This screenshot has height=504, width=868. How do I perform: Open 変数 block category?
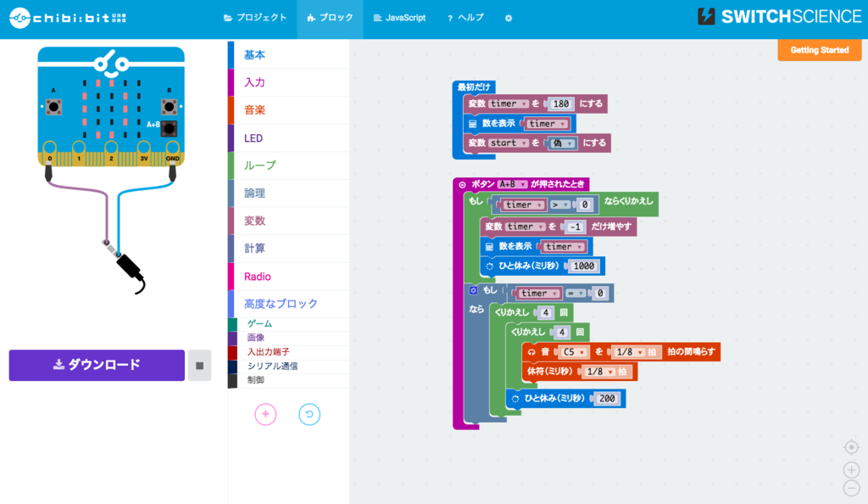(x=289, y=221)
